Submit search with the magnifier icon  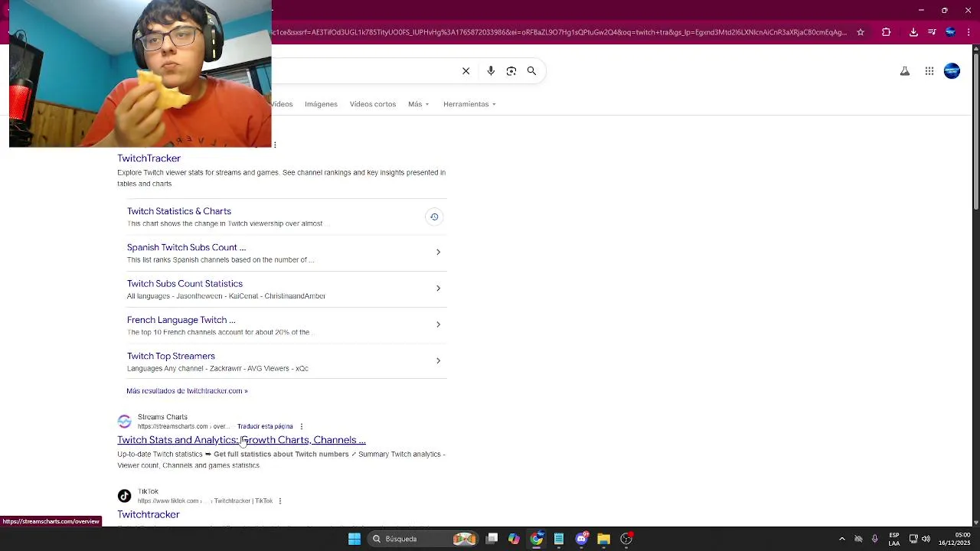(531, 71)
